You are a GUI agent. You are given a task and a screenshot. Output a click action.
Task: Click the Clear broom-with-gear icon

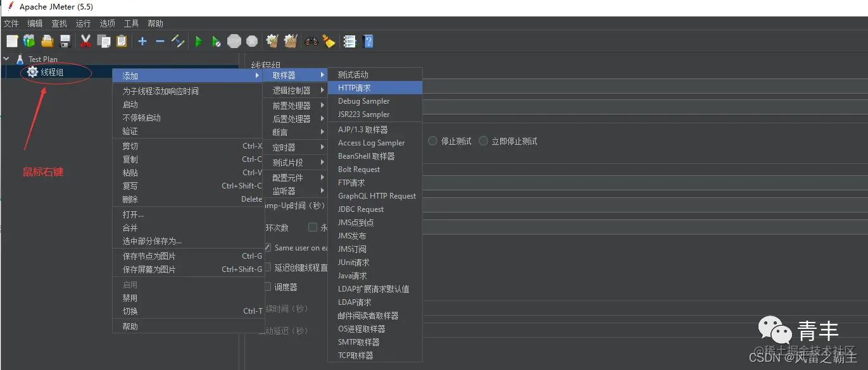(x=273, y=41)
